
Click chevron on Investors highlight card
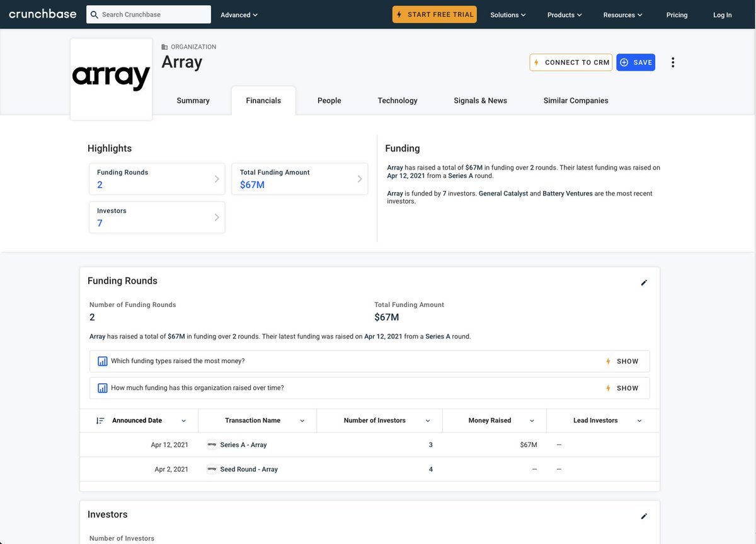pos(217,217)
